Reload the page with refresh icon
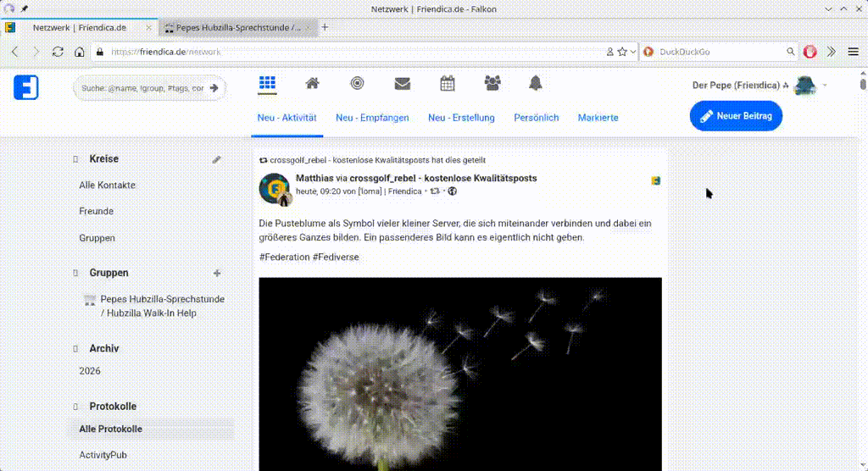 click(x=58, y=52)
